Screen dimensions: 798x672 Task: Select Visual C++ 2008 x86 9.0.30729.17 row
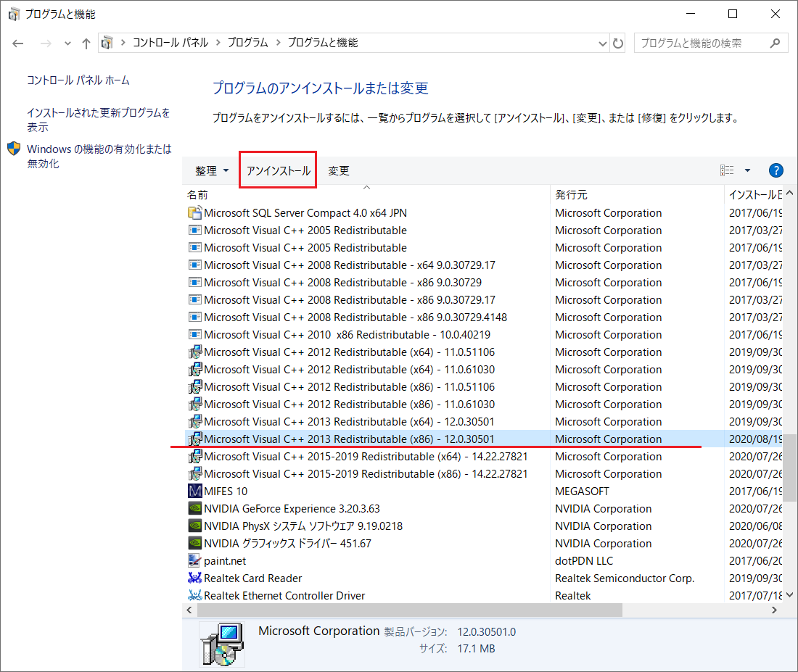pos(483,300)
